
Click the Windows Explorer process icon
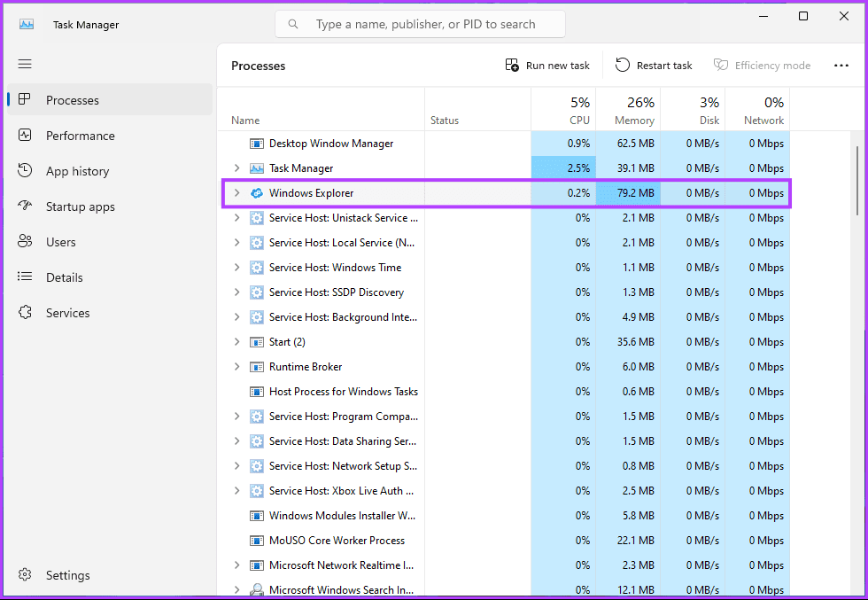pos(257,193)
